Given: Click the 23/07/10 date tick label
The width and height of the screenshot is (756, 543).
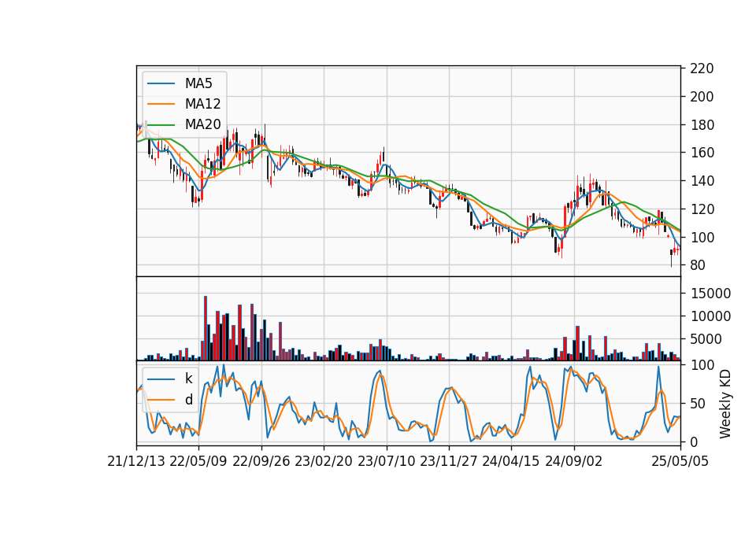Looking at the screenshot, I should pyautogui.click(x=386, y=462).
